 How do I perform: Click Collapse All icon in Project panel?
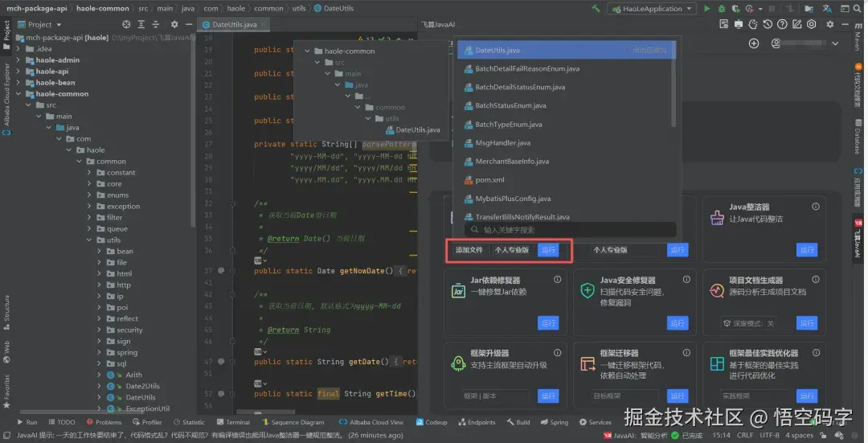point(156,24)
